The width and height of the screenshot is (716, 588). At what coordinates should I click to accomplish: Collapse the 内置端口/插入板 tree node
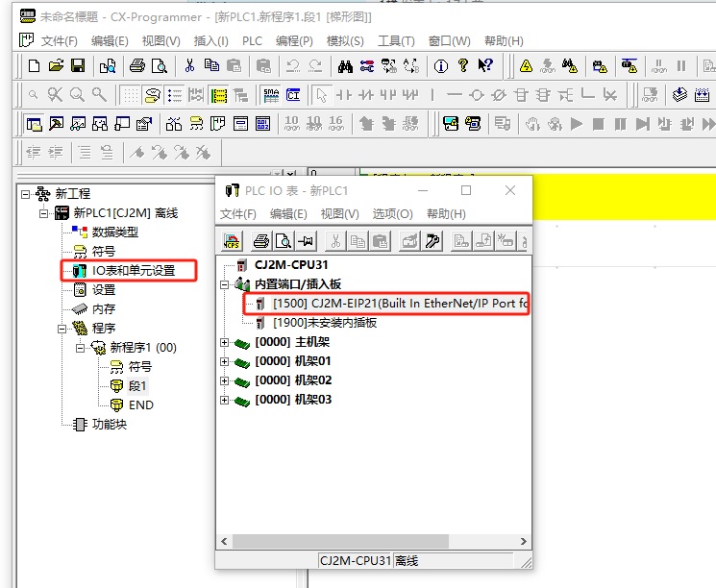tap(224, 284)
